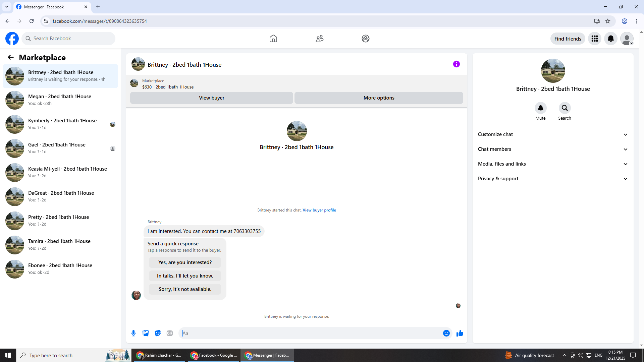The width and height of the screenshot is (644, 362).
Task: Send quick response "Sorry, it's not available."
Action: 185,289
